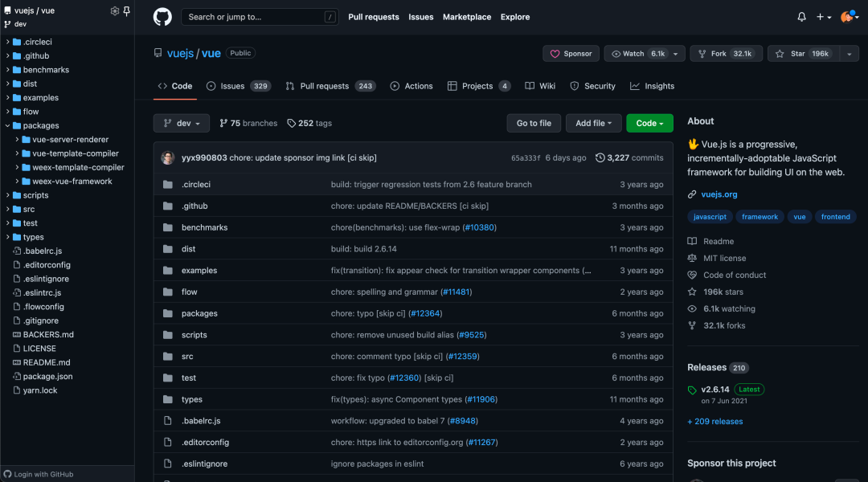Open Marketplace in top navigation
This screenshot has width=868, height=482.
(x=467, y=17)
